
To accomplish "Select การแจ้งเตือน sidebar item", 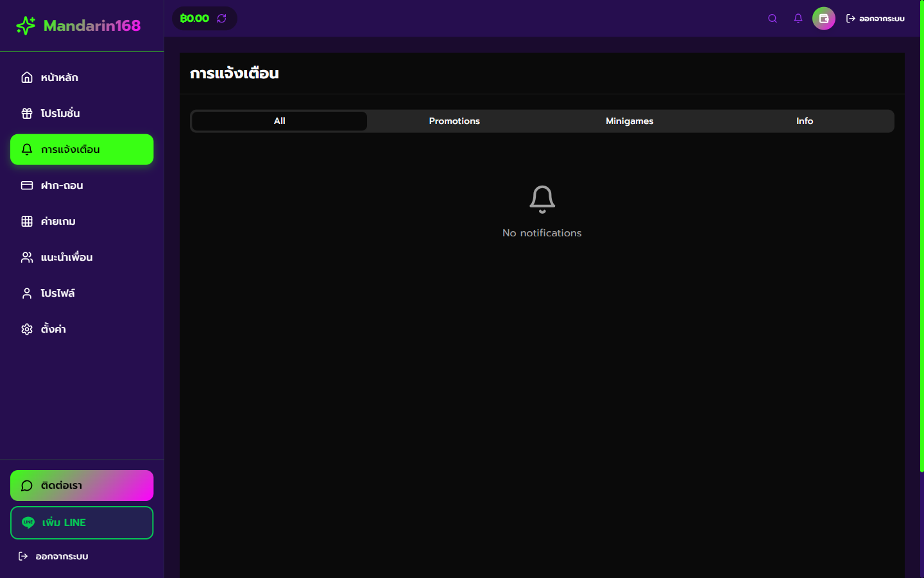I will [x=82, y=150].
